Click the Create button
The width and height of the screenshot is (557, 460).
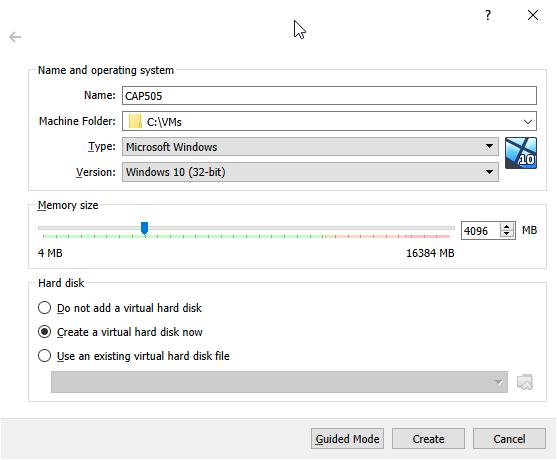(428, 439)
